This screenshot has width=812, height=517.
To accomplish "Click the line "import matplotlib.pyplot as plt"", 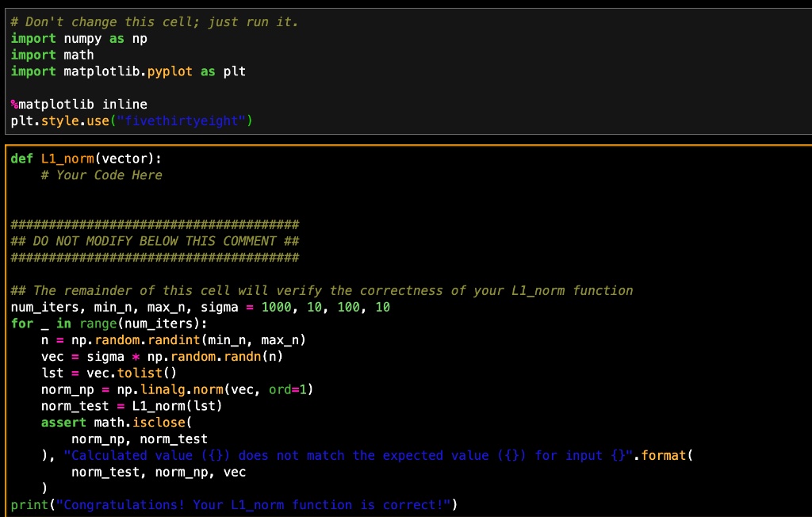I will [x=128, y=71].
